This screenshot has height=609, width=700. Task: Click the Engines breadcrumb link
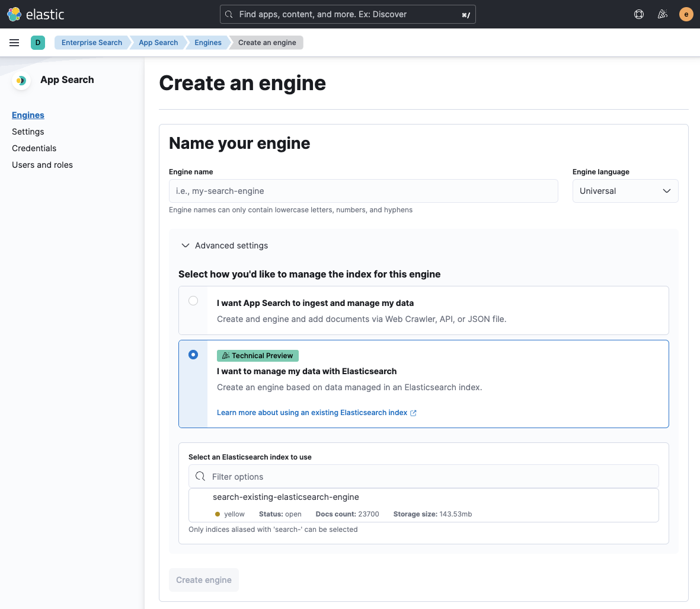[x=207, y=42]
